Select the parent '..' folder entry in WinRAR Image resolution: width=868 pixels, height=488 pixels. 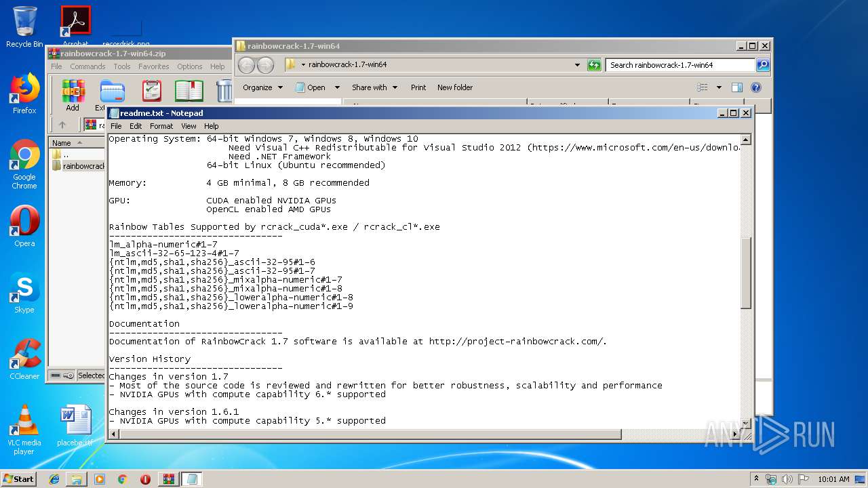pos(60,155)
